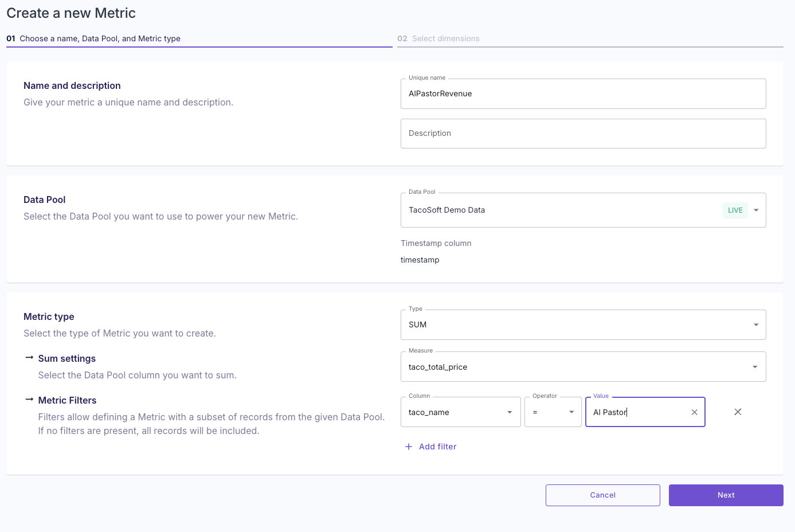Edit the AlPastorRevenue unique name field

(x=583, y=93)
